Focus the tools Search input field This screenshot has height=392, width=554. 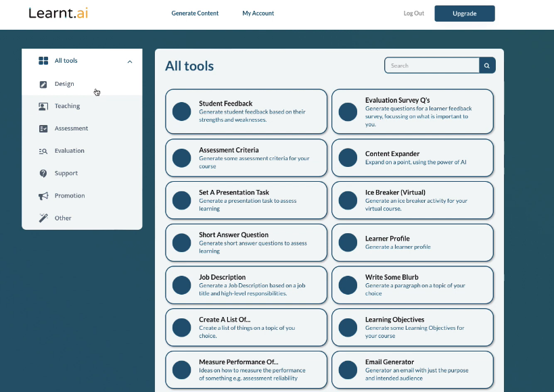[432, 66]
